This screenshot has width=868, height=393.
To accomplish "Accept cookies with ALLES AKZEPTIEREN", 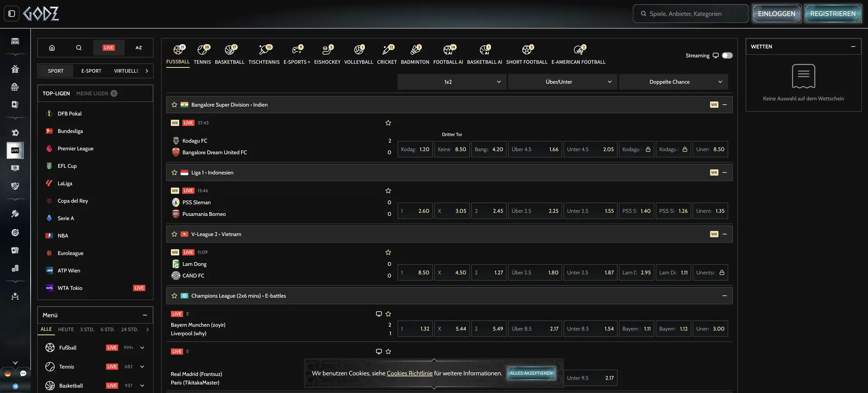I will click(531, 373).
